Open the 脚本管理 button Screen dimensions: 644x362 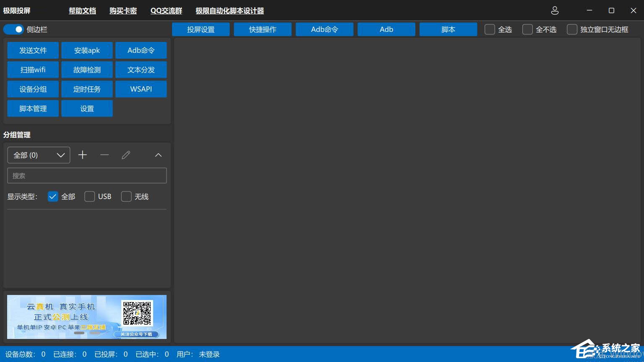33,109
